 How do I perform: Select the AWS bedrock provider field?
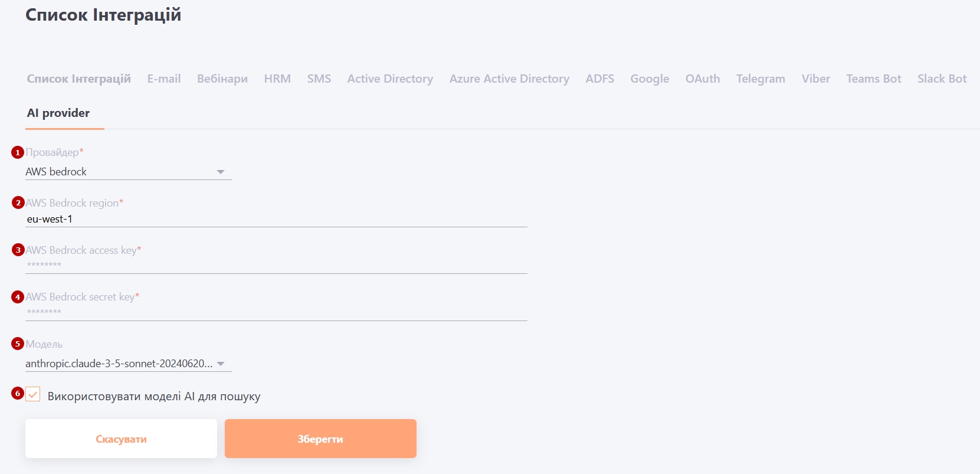(x=118, y=172)
